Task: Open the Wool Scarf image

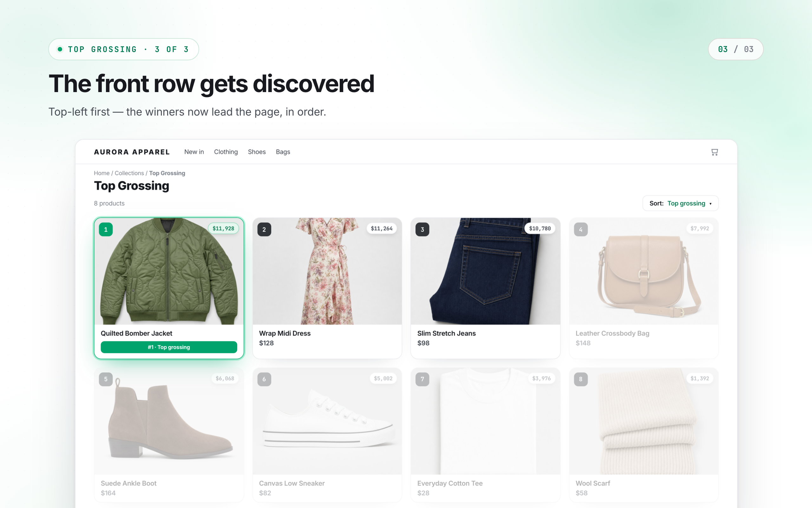Action: pyautogui.click(x=644, y=421)
